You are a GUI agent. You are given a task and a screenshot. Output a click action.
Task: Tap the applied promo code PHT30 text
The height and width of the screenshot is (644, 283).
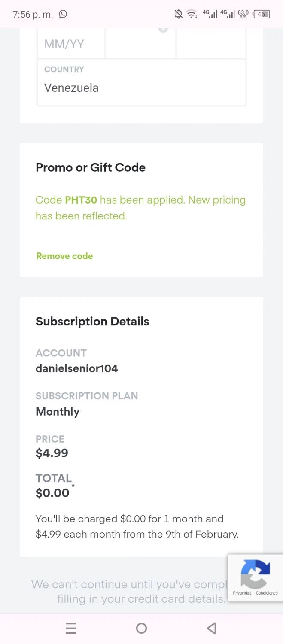click(81, 200)
